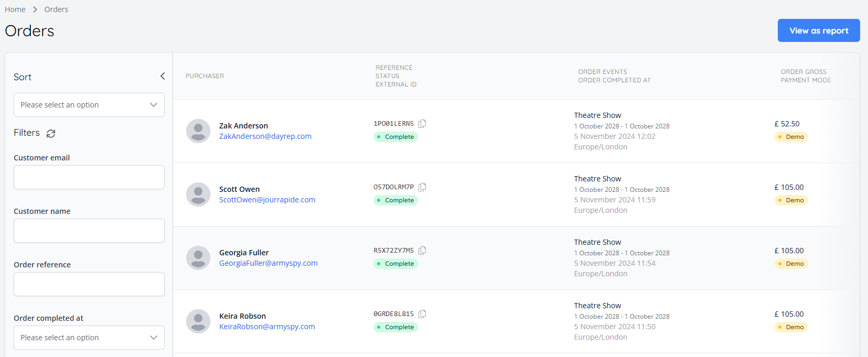
Task: Click the Order reference input field
Action: point(89,284)
